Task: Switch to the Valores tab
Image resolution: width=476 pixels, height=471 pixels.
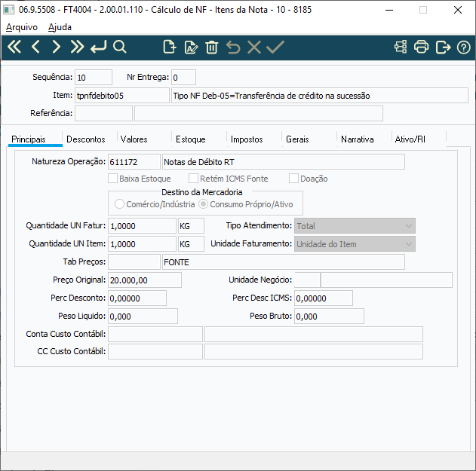Action: [x=134, y=139]
